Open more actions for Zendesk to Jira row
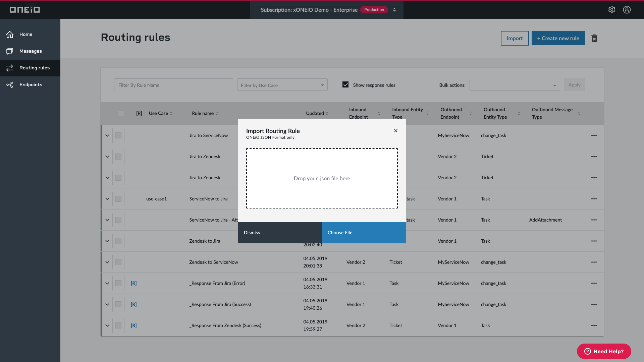The image size is (644, 362). (594, 241)
